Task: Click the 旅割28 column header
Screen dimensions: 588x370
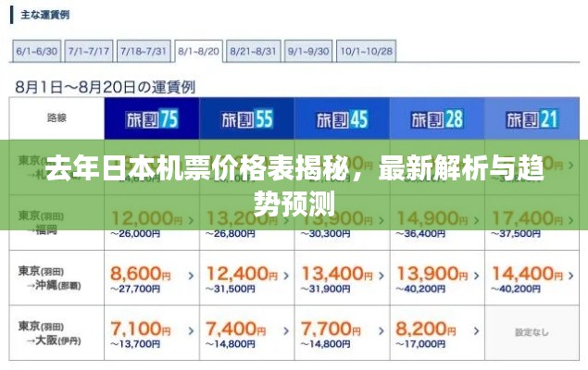Action: coord(437,118)
